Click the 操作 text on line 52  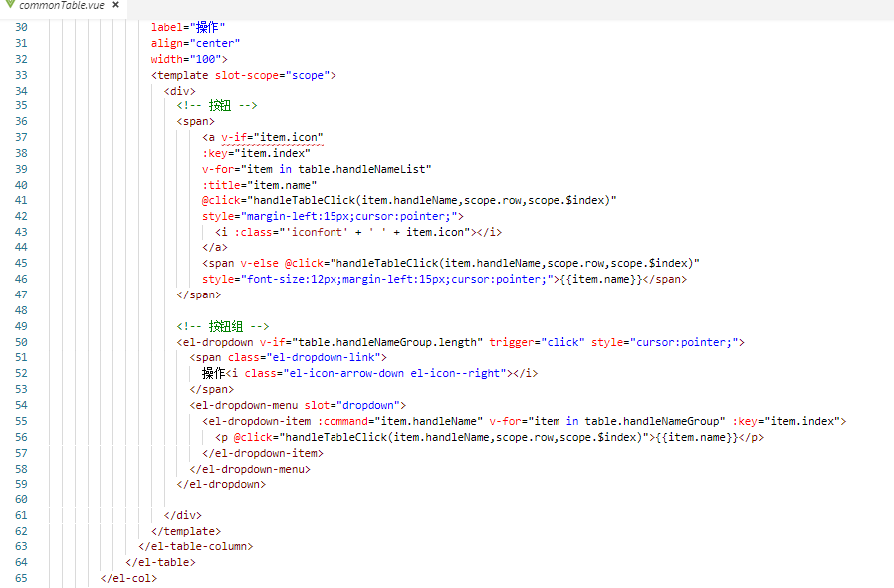coord(214,374)
